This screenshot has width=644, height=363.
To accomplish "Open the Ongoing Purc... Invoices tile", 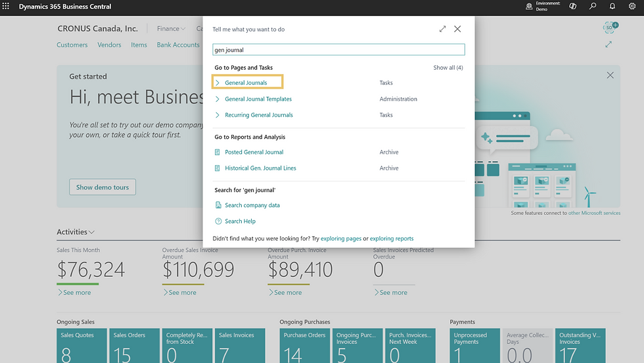I will 357,345.
